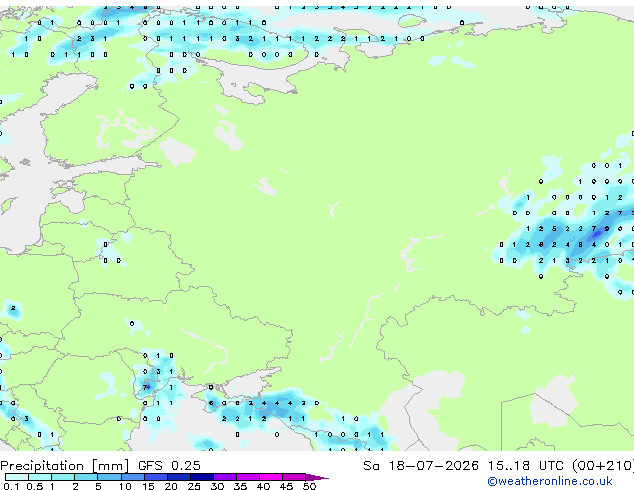Click the purple arrow above 50 mm
Viewport: 634px width, 490px height.
point(317,477)
